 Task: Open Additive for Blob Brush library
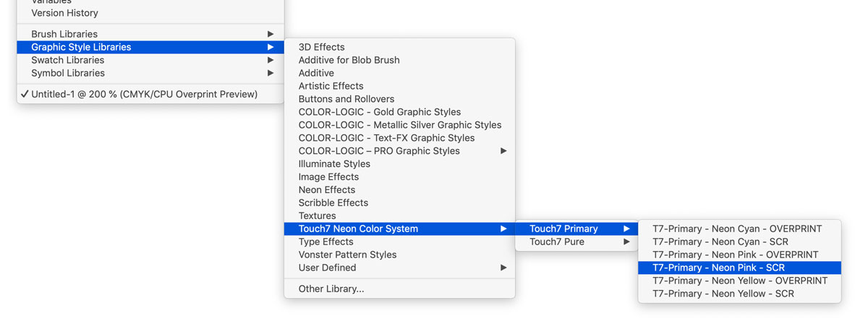pyautogui.click(x=399, y=60)
